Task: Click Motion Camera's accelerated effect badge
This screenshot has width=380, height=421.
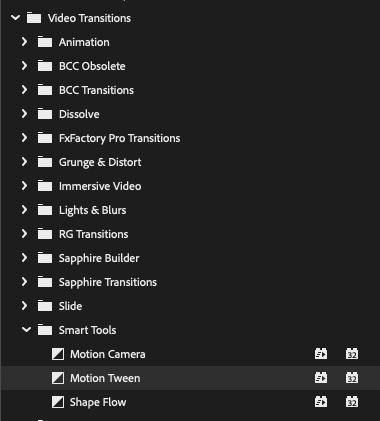Action: [x=321, y=354]
